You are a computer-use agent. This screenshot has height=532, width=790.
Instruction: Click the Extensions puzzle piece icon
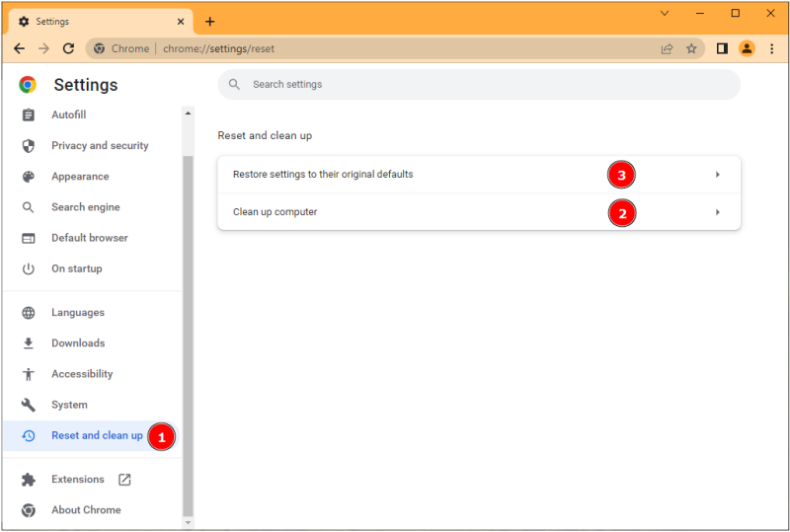pos(29,479)
